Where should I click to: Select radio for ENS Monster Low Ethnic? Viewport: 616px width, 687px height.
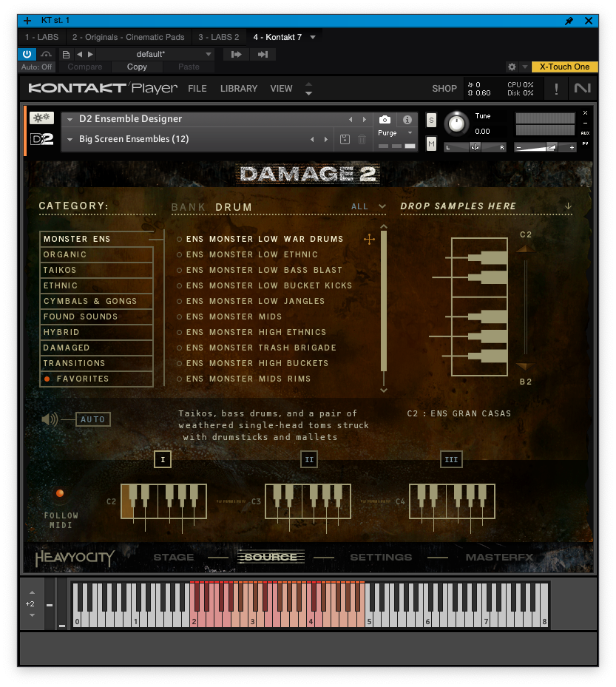pos(179,254)
